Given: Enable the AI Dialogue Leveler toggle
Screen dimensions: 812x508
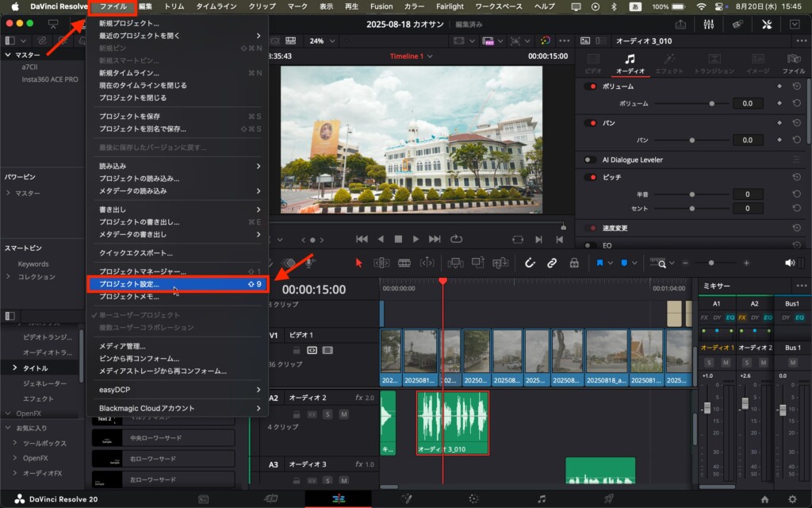Looking at the screenshot, I should [x=590, y=160].
